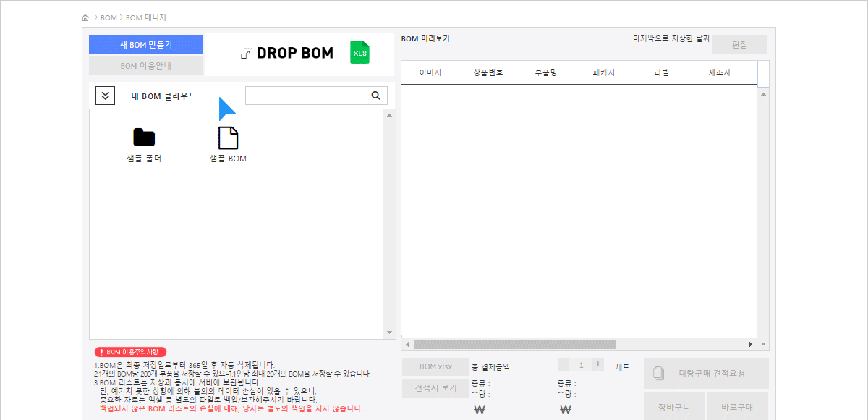868x420 pixels.
Task: Expand the double-chevron cloud toggle
Action: click(x=106, y=96)
